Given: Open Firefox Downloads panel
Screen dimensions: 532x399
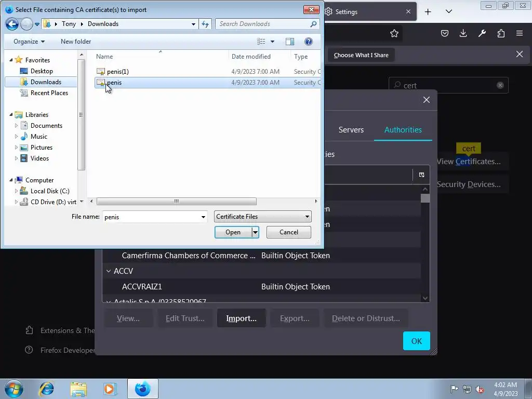Looking at the screenshot, I should tap(463, 33).
